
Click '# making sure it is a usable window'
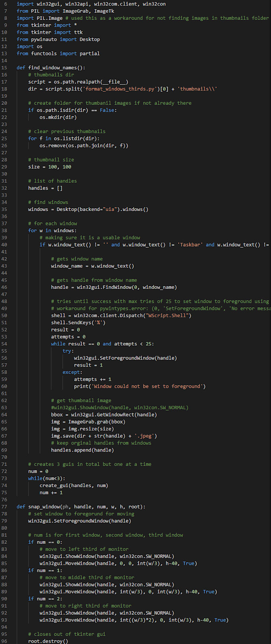pyautogui.click(x=90, y=238)
